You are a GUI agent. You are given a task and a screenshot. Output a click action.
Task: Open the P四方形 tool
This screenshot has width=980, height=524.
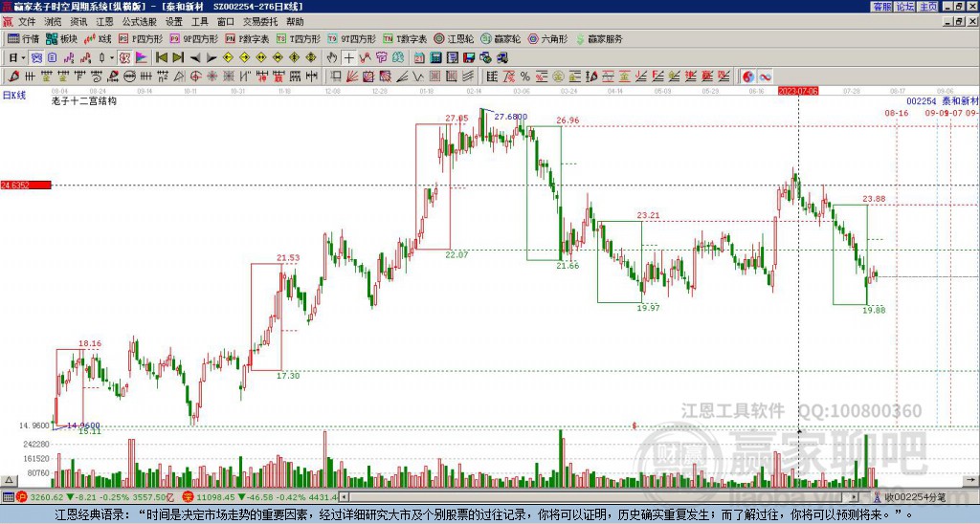tap(140, 38)
